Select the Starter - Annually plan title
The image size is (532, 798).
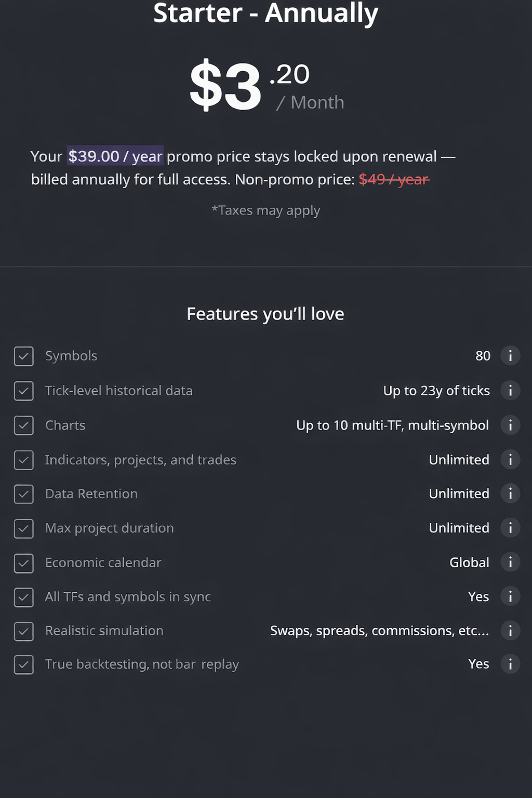265,14
